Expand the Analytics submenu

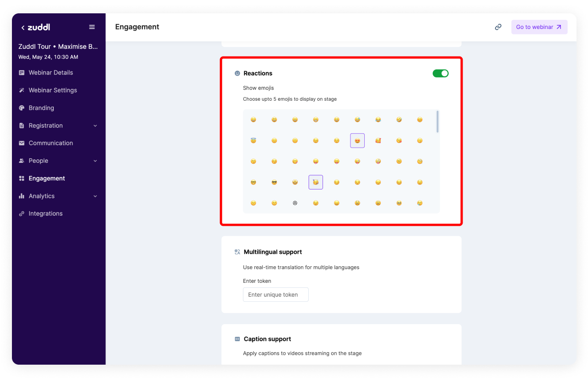pyautogui.click(x=95, y=196)
